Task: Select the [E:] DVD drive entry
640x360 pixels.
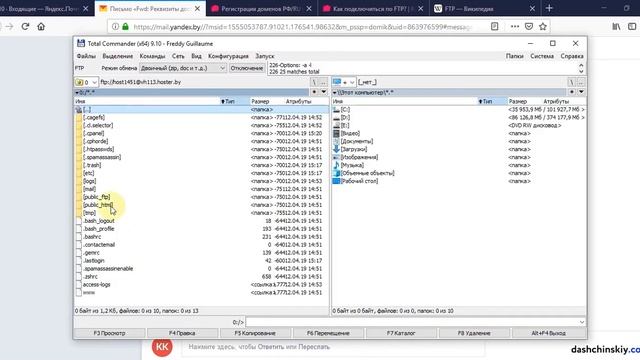Action: point(459,125)
